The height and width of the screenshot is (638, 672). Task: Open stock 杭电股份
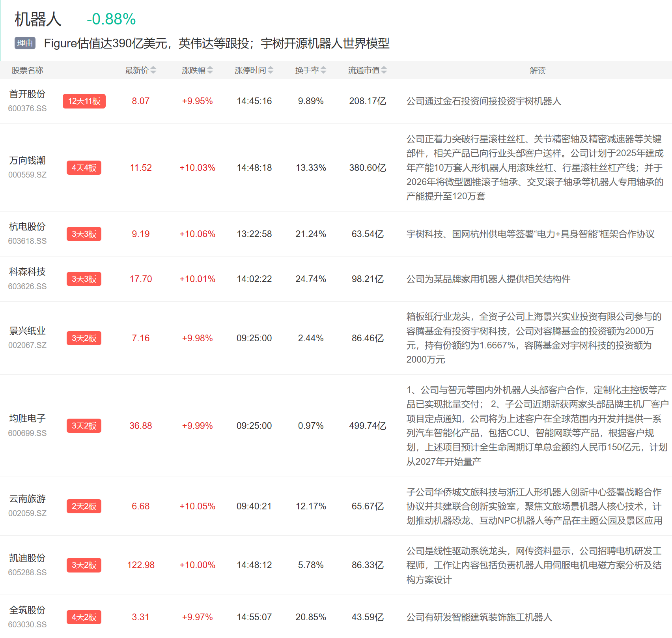(27, 226)
